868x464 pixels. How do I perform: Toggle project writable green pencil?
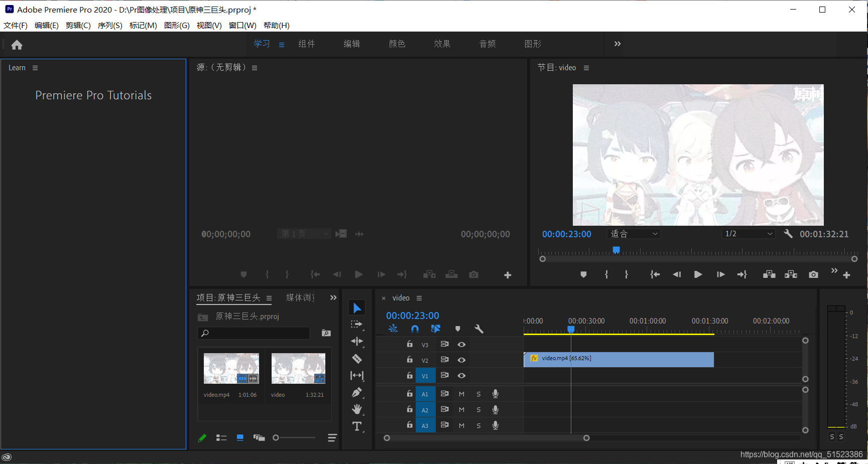(202, 438)
